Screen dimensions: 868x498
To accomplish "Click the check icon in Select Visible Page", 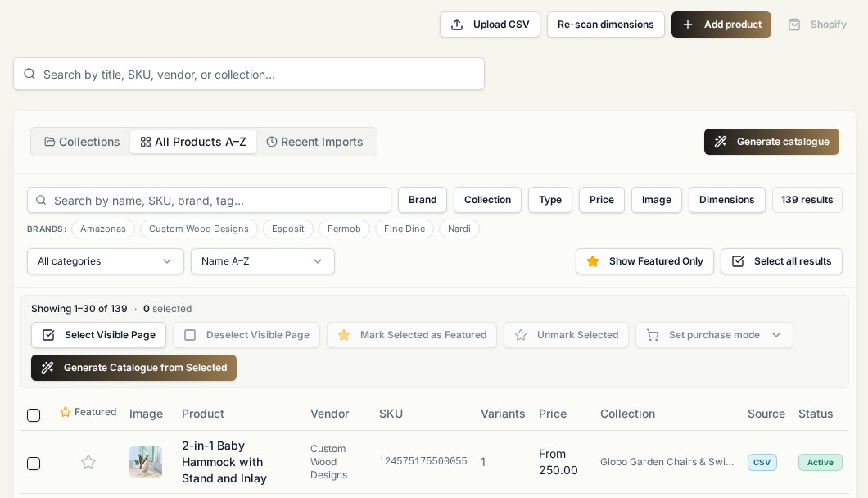I will [48, 334].
